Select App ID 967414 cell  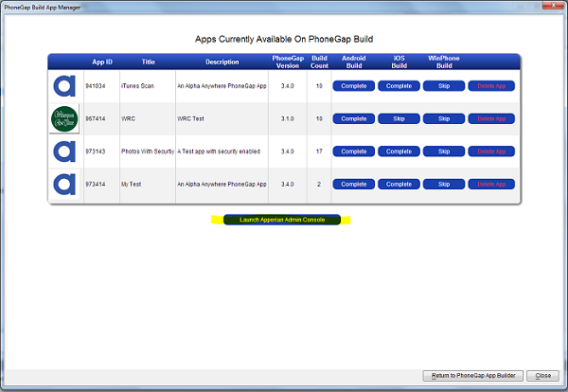[96, 119]
